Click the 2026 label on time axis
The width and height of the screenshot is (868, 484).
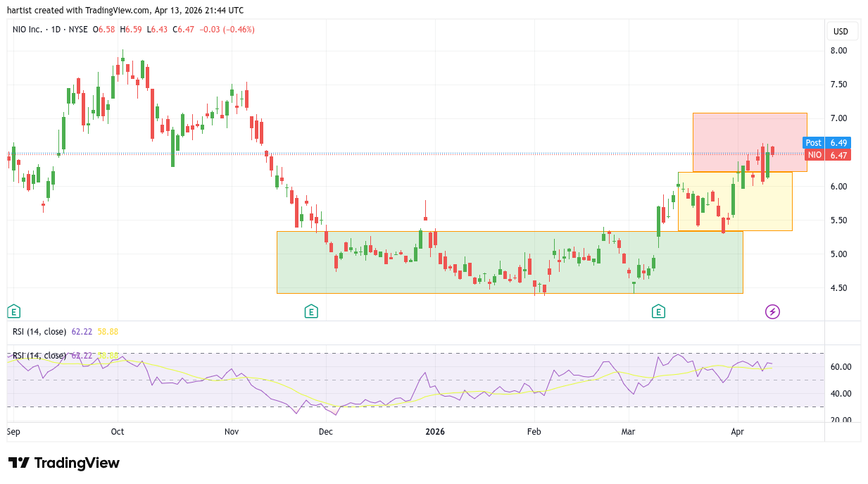(x=434, y=430)
